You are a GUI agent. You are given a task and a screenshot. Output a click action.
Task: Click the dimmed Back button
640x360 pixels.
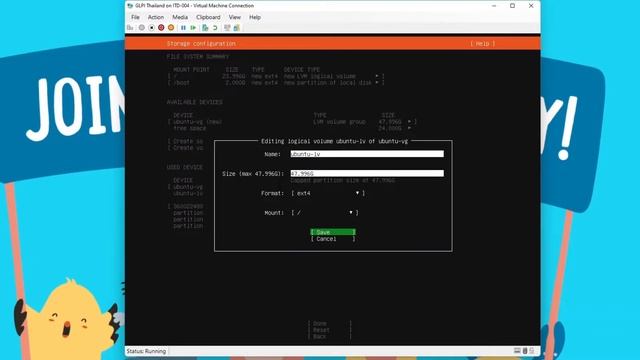click(329, 336)
